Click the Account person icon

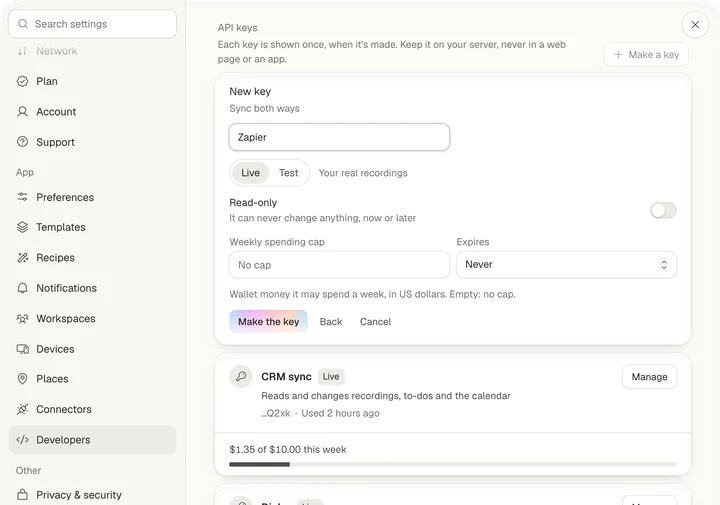pyautogui.click(x=22, y=112)
